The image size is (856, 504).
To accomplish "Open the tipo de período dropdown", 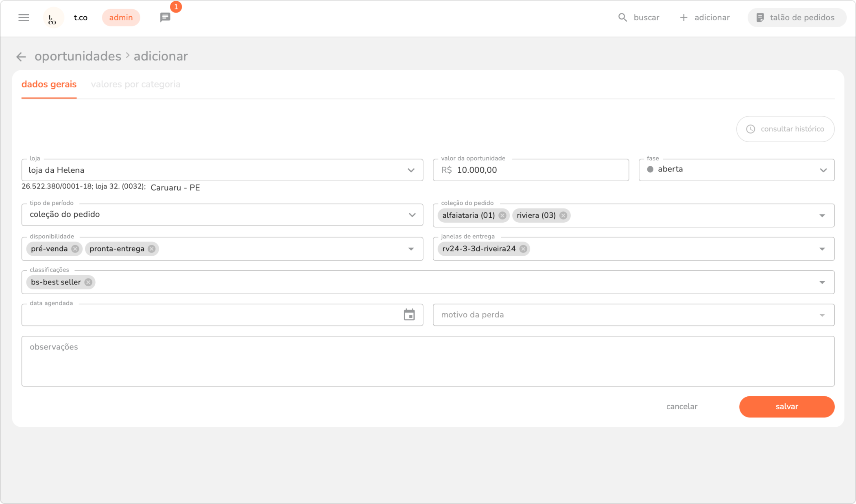I will tap(412, 215).
